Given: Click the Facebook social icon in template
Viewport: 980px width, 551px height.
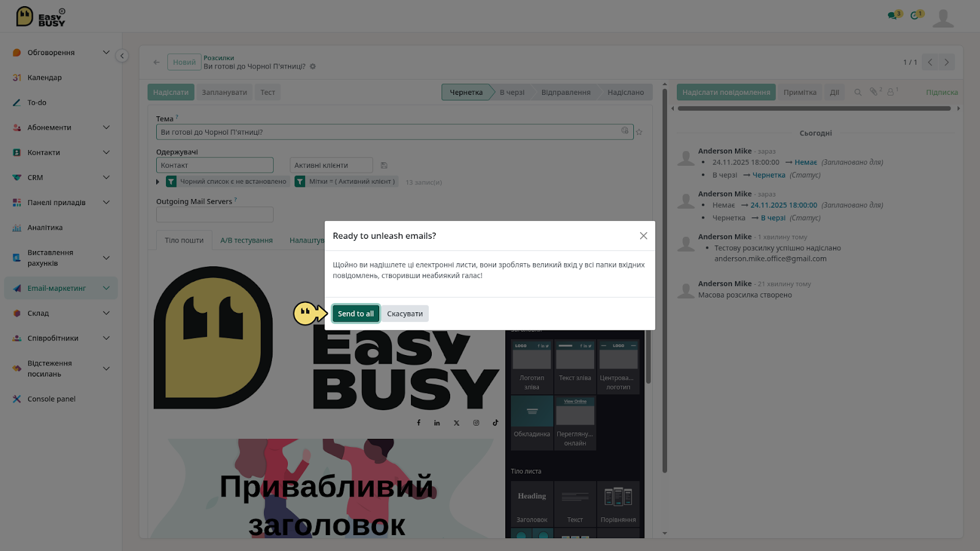Looking at the screenshot, I should pos(419,423).
